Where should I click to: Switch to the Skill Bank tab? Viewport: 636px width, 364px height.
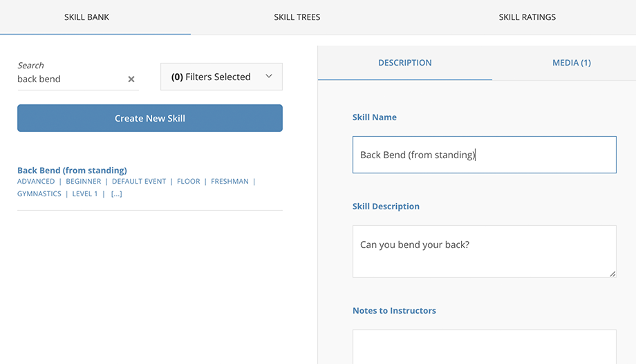point(87,17)
